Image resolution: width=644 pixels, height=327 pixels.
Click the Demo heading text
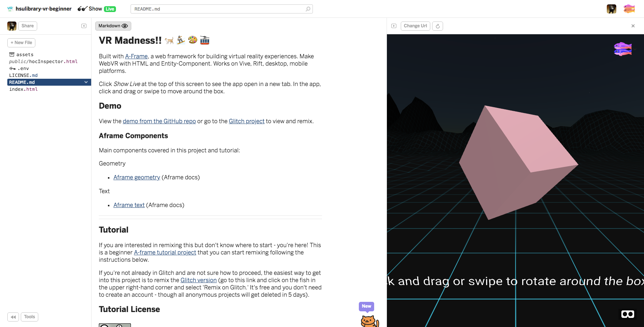click(x=110, y=106)
